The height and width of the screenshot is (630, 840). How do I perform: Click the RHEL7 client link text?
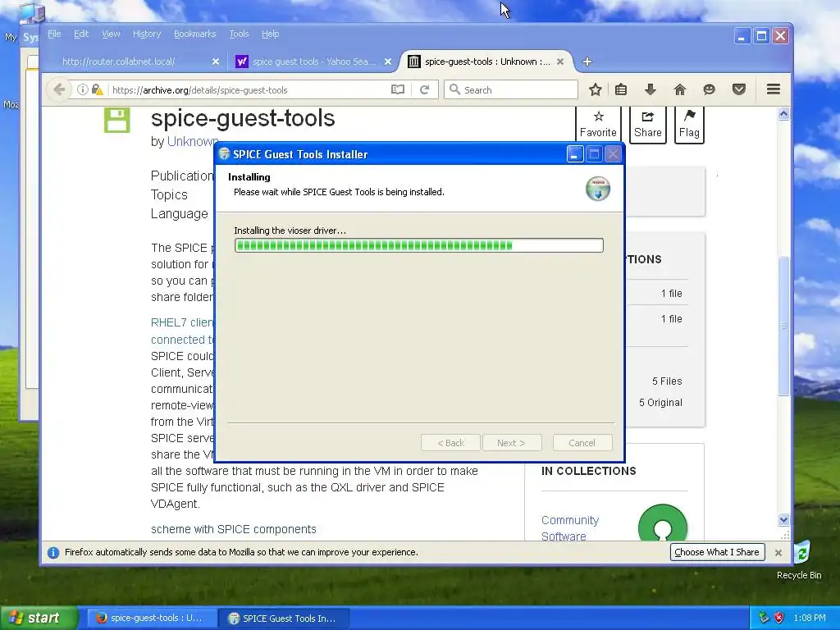click(182, 322)
